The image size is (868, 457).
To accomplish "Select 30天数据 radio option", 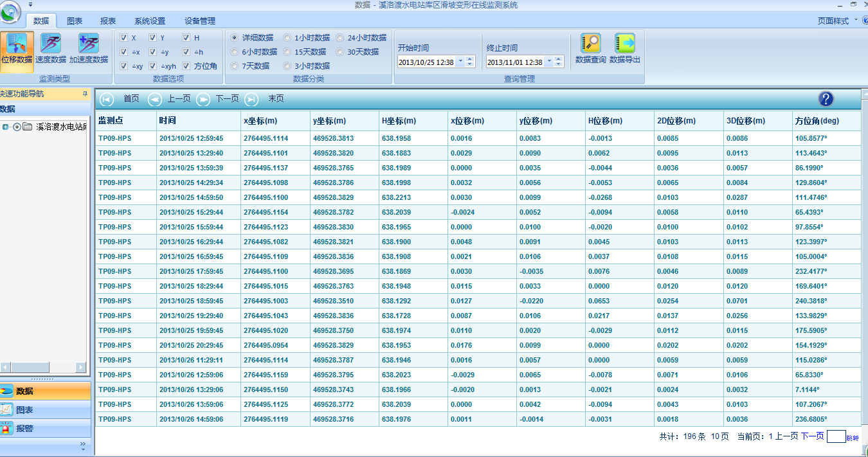I will point(340,52).
